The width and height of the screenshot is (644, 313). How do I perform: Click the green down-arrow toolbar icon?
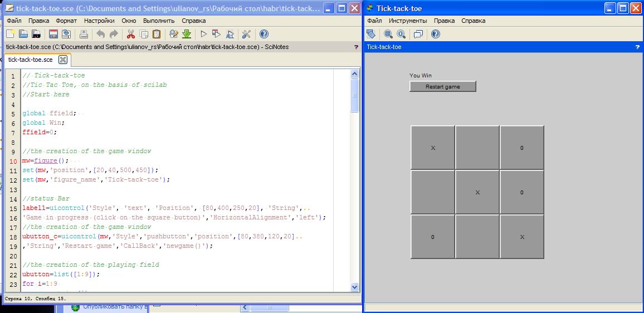tap(187, 33)
